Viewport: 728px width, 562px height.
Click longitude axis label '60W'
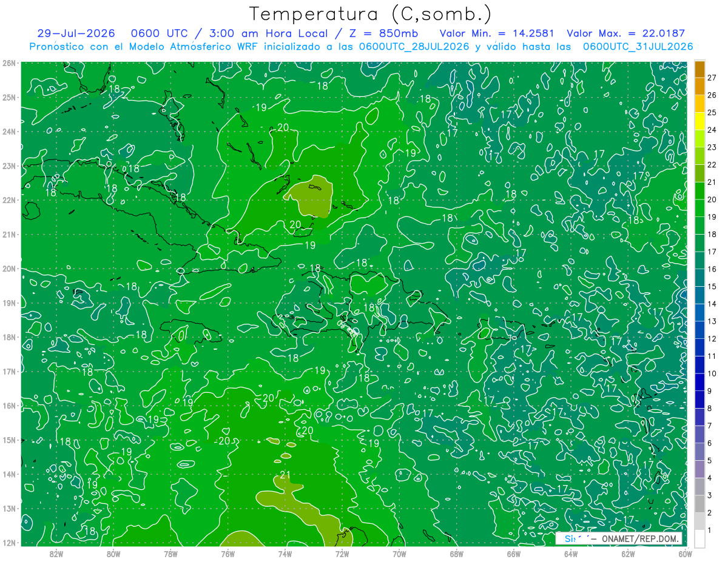point(684,554)
